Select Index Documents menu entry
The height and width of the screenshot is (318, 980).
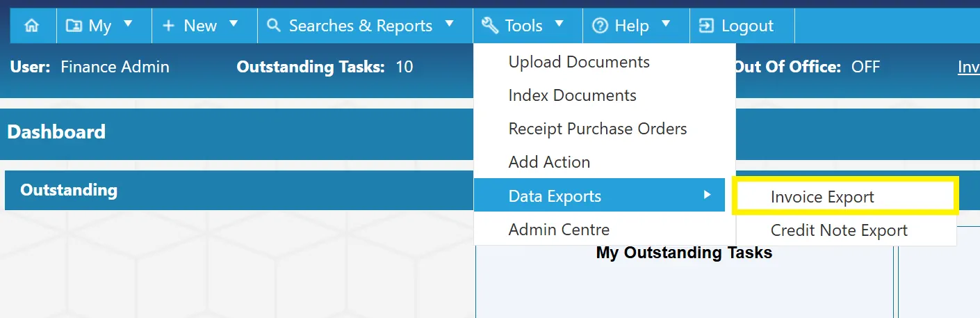[605, 95]
